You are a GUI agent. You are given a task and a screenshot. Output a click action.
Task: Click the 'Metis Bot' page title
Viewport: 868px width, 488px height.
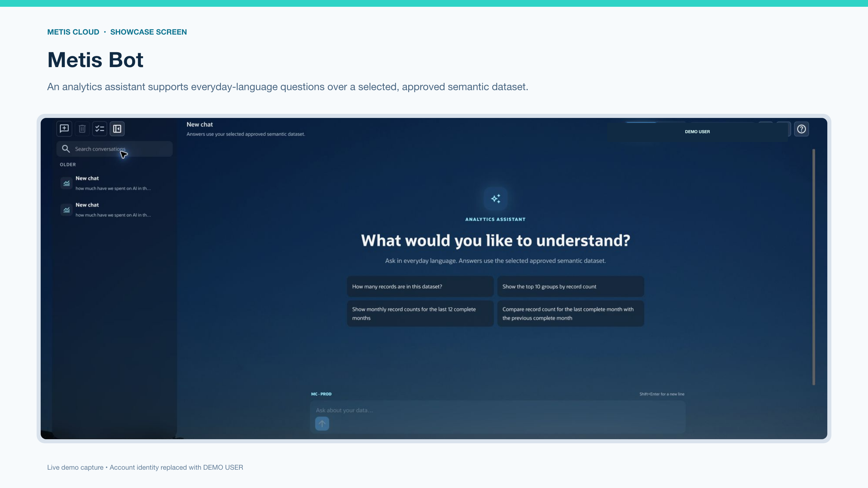[96, 60]
